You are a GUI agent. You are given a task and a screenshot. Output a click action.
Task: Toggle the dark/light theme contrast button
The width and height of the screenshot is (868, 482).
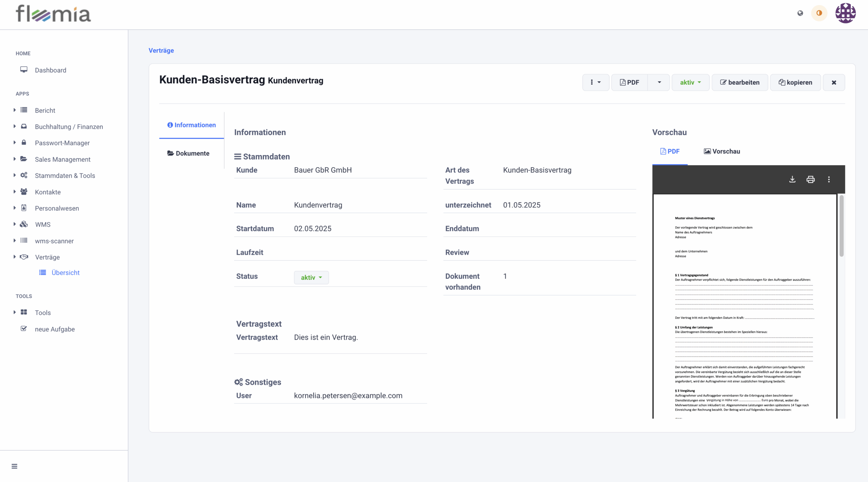tap(819, 13)
